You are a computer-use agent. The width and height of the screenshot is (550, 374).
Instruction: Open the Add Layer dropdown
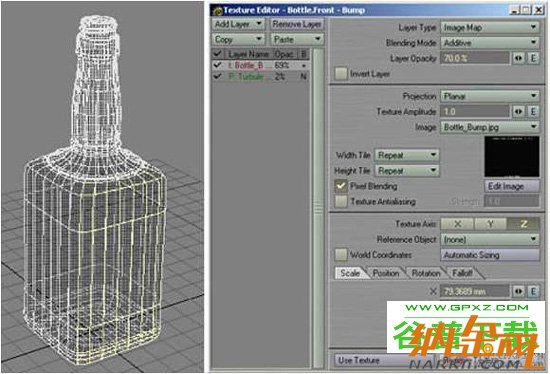tap(238, 24)
